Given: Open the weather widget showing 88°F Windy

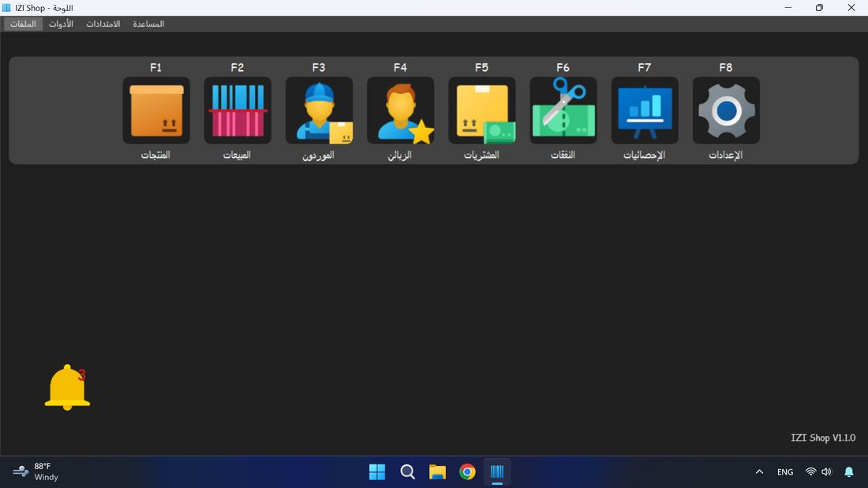Looking at the screenshot, I should click(x=36, y=471).
